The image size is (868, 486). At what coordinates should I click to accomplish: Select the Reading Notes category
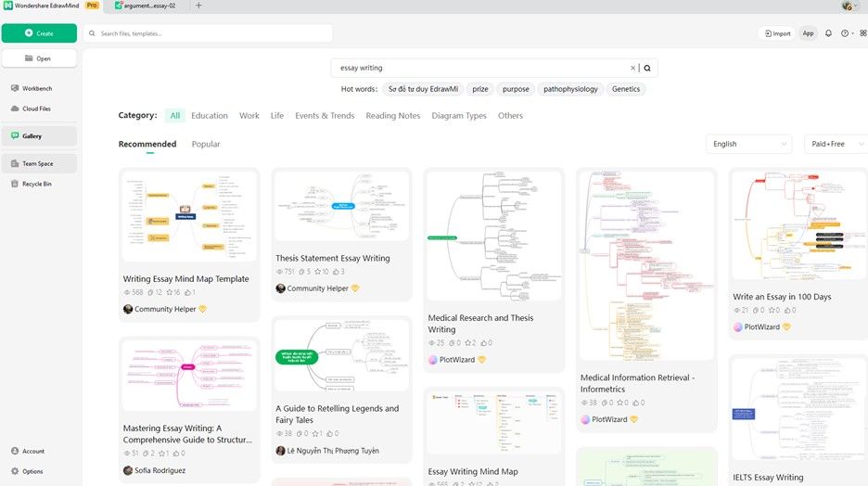point(393,116)
